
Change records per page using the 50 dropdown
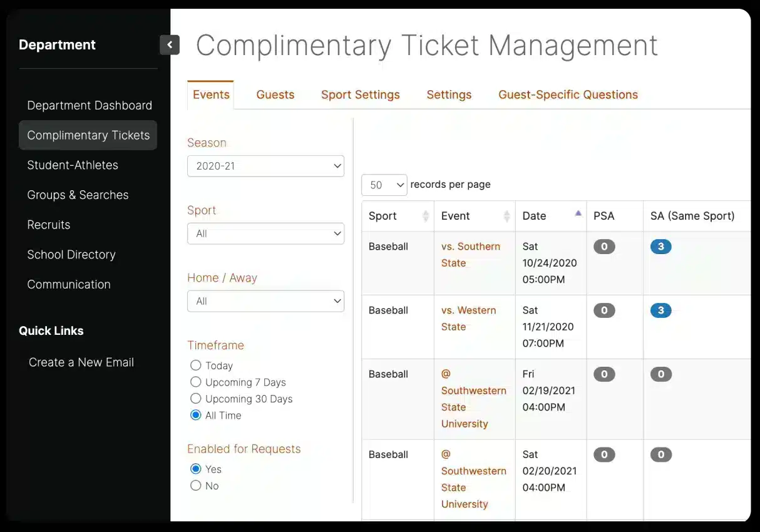click(x=384, y=185)
